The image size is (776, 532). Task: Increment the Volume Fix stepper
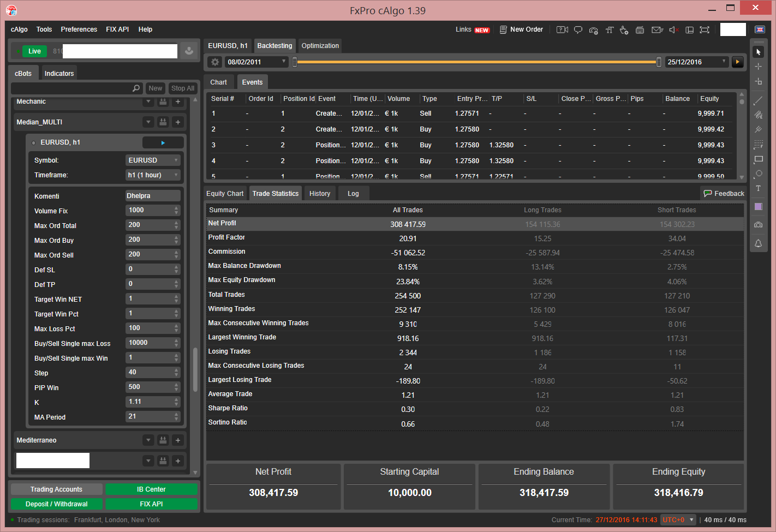tap(176, 208)
